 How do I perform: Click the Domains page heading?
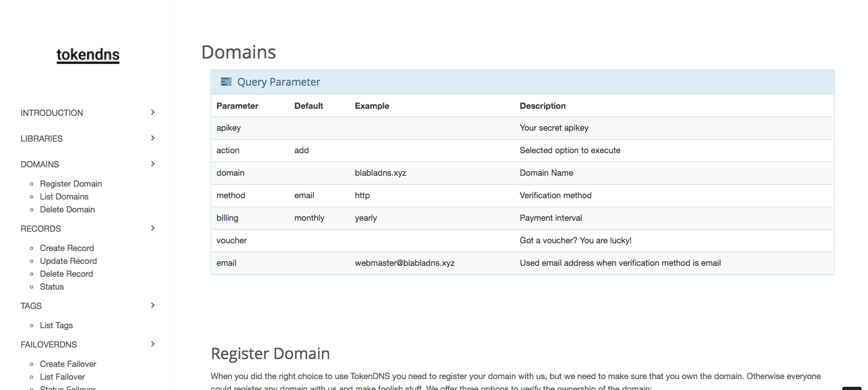pos(239,52)
